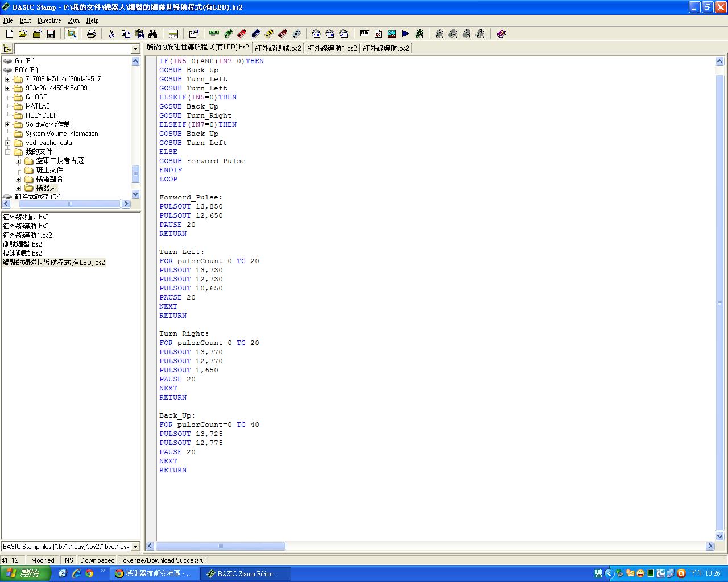Open a new Debug terminal with the green magnifier chip icon
728x582 pixels.
coord(419,34)
